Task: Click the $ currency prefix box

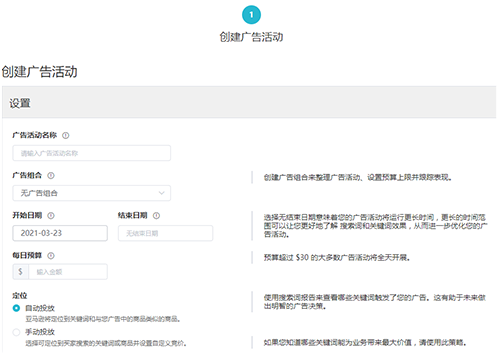Action: pyautogui.click(x=21, y=272)
